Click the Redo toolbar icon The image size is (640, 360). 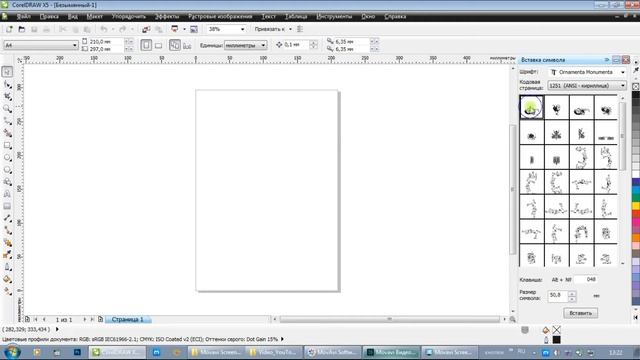click(122, 29)
